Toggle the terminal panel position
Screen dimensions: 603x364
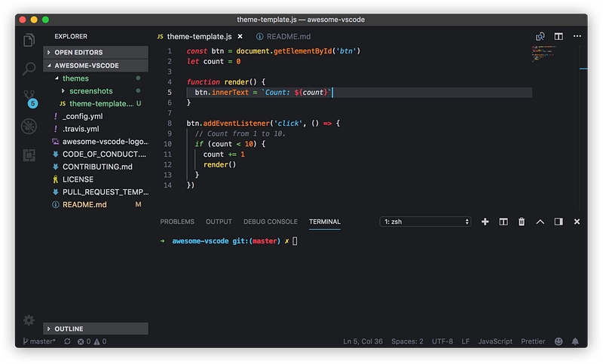(x=559, y=222)
